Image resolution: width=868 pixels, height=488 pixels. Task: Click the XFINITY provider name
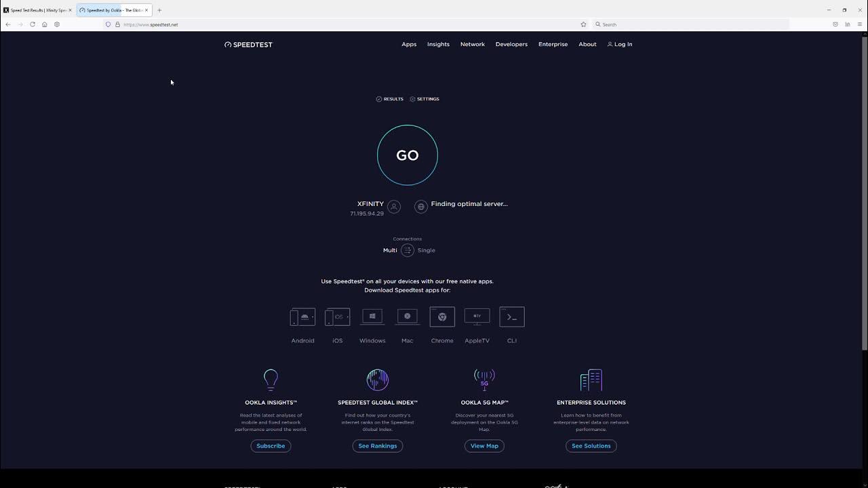(x=370, y=203)
